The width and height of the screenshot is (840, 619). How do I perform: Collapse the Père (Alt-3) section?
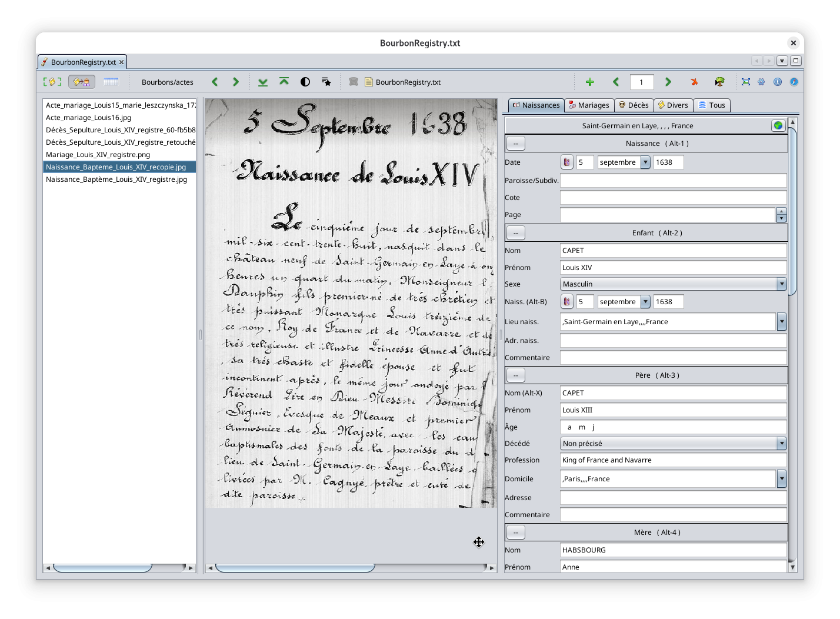pos(516,375)
